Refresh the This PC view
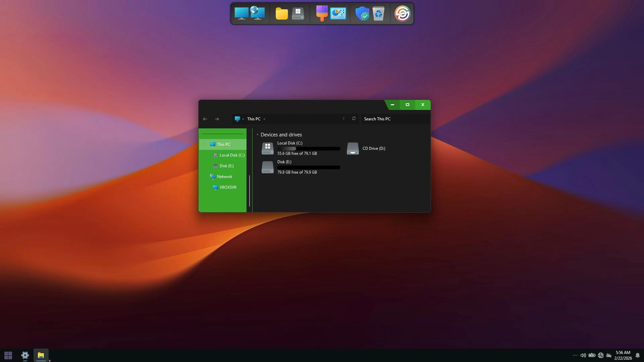 [354, 119]
